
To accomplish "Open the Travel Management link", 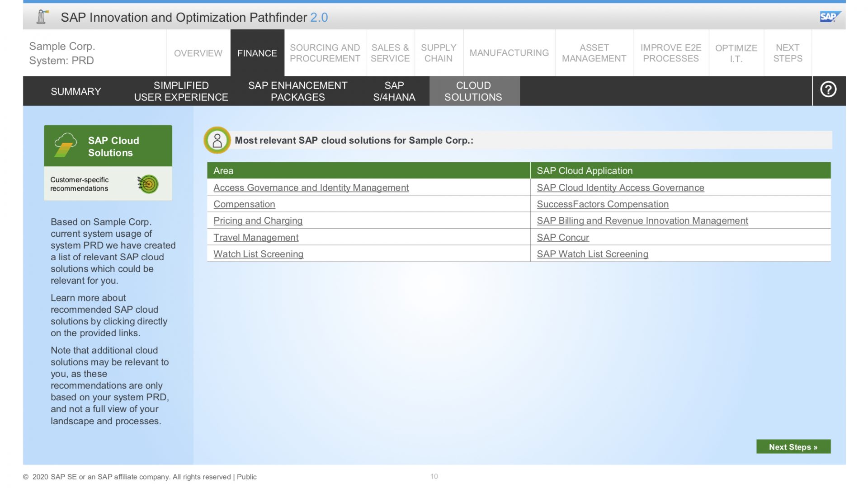I will pos(256,237).
